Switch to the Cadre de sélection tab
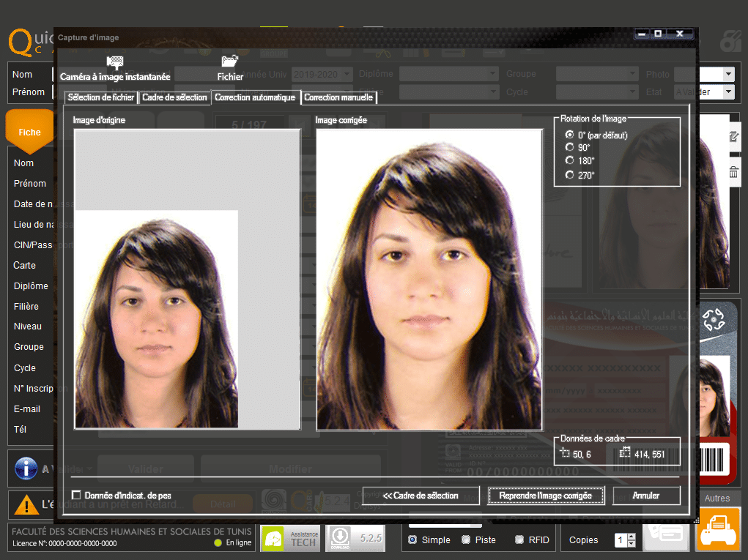The width and height of the screenshot is (748, 560). point(174,97)
